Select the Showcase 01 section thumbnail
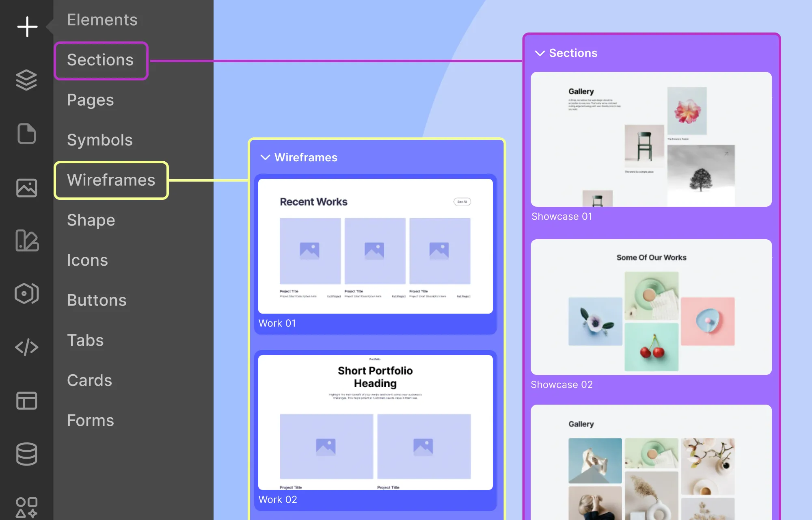Image resolution: width=812 pixels, height=520 pixels. tap(651, 139)
